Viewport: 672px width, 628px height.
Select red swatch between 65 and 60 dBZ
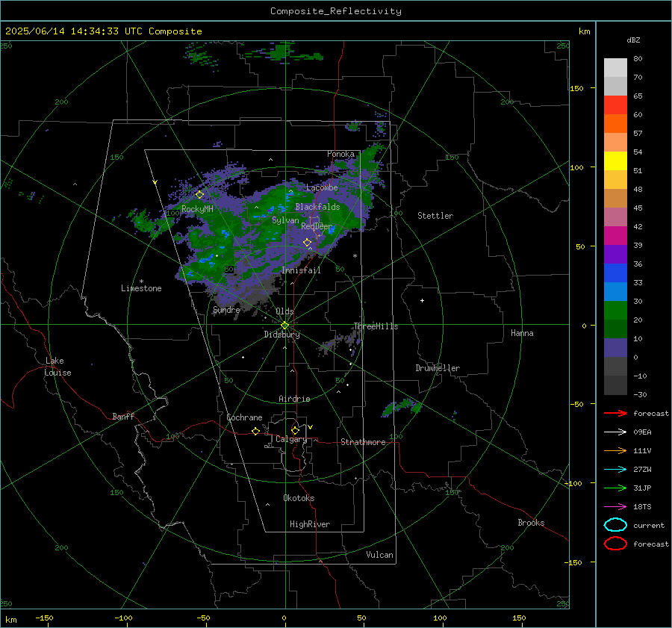click(615, 105)
